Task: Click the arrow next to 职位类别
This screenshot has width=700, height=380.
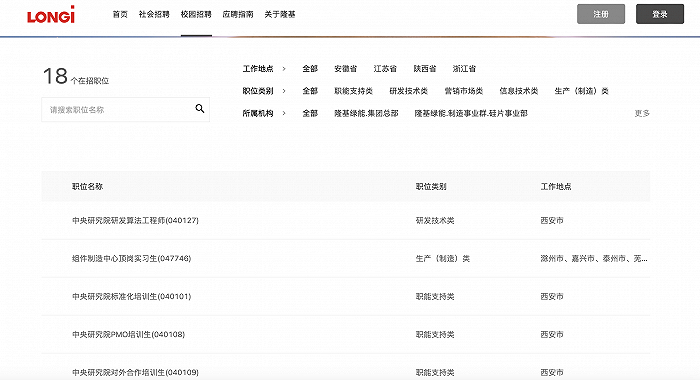Action: [284, 91]
